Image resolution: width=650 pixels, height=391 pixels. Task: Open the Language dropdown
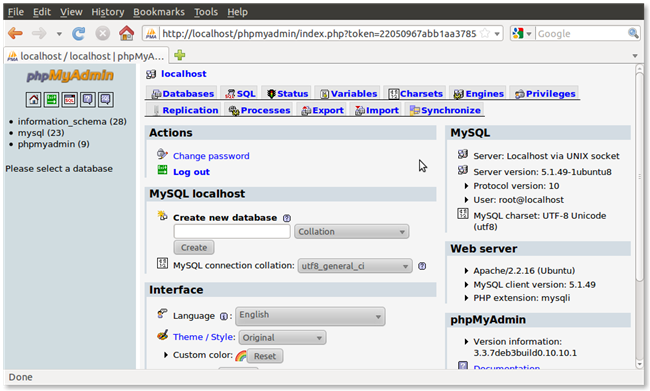[310, 316]
